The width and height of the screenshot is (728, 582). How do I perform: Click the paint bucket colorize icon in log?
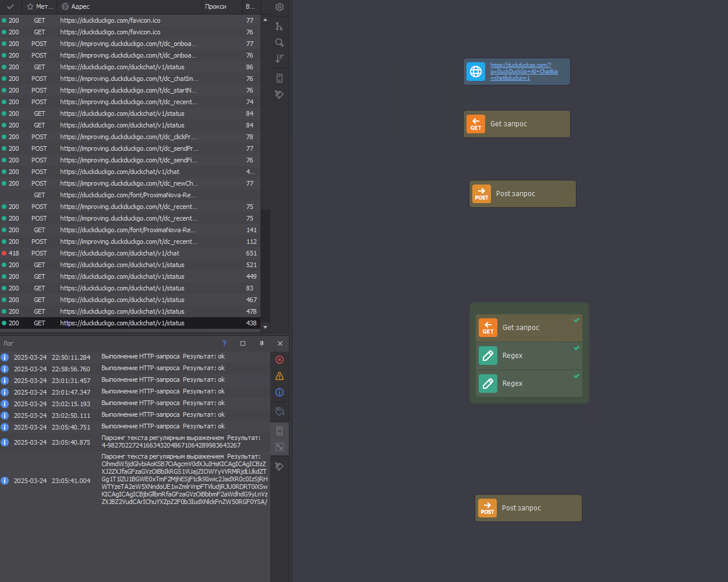(280, 411)
